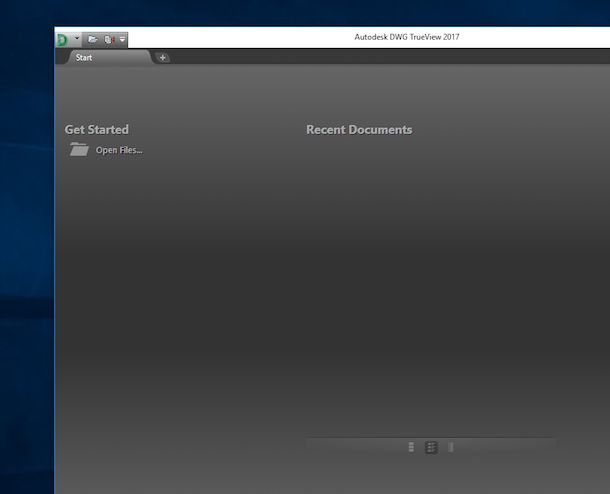The height and width of the screenshot is (494, 610).
Task: Switch to the Start tab
Action: point(108,58)
